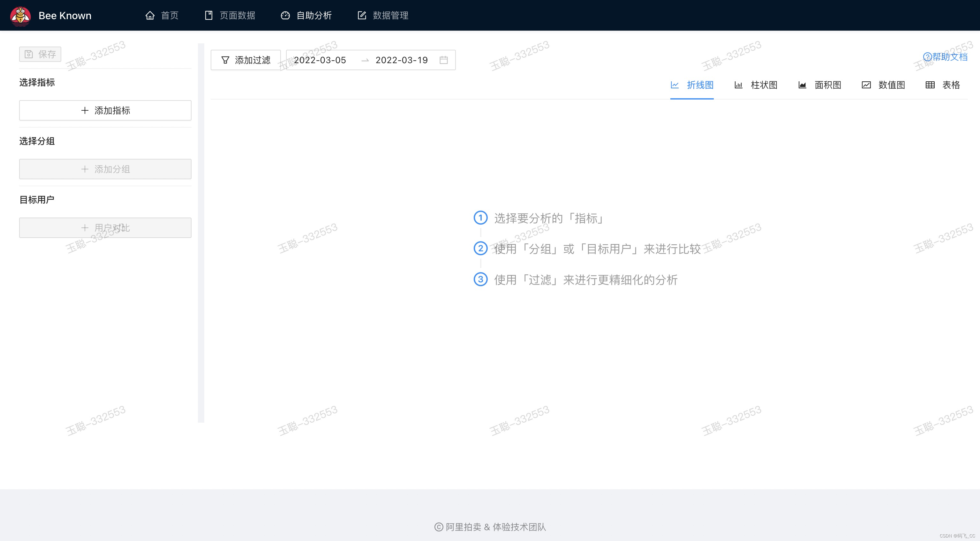Click the Bee Known logo icon
Screen dimensions: 980x541
pos(20,16)
